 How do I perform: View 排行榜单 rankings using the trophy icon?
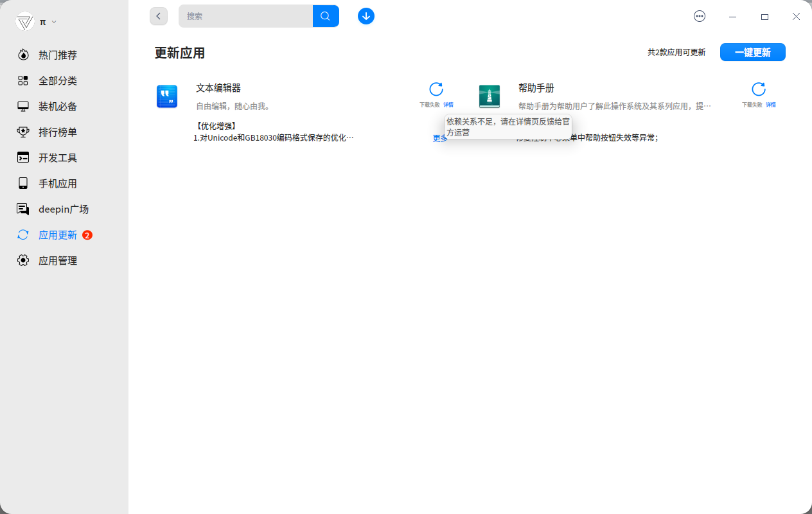pyautogui.click(x=23, y=132)
